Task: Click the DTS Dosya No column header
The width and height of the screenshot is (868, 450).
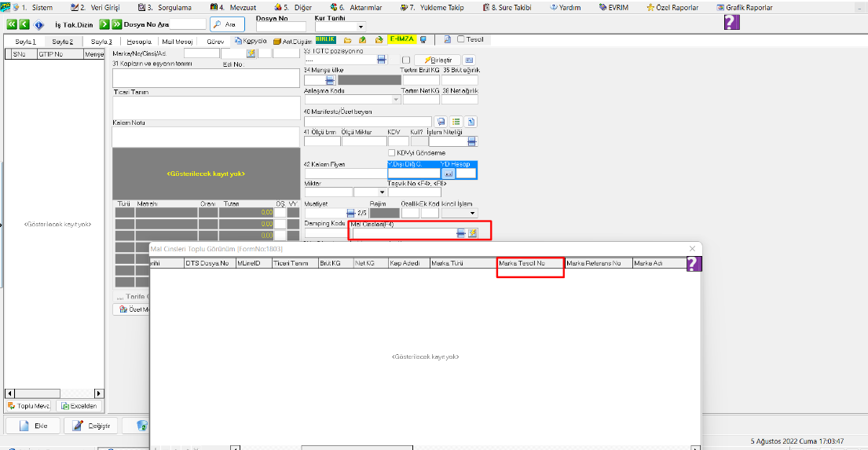Action: tap(209, 263)
